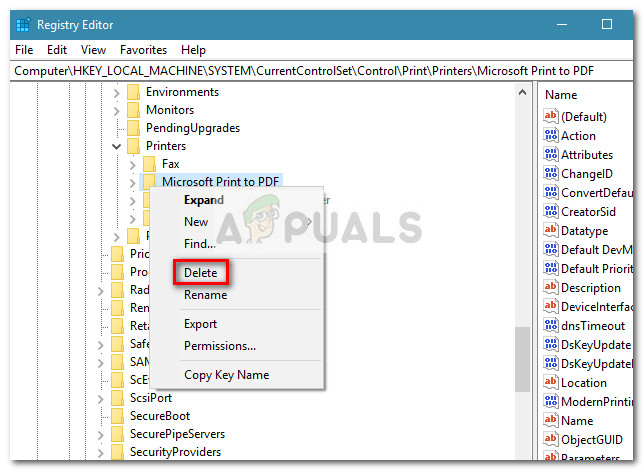Select the PendingUpgrades key label
Image resolution: width=644 pixels, height=471 pixels.
(193, 128)
